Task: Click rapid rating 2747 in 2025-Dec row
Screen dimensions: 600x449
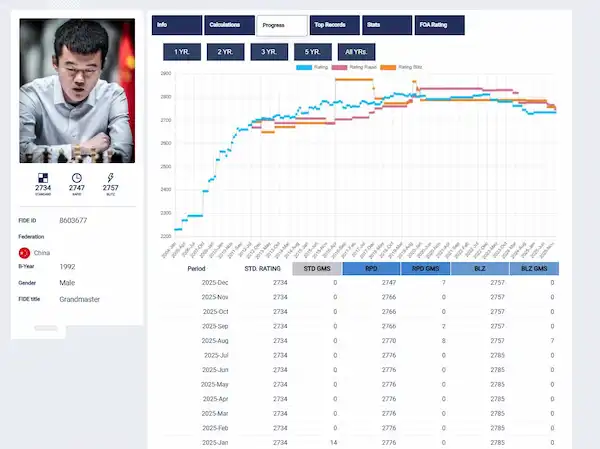Action: click(x=389, y=283)
